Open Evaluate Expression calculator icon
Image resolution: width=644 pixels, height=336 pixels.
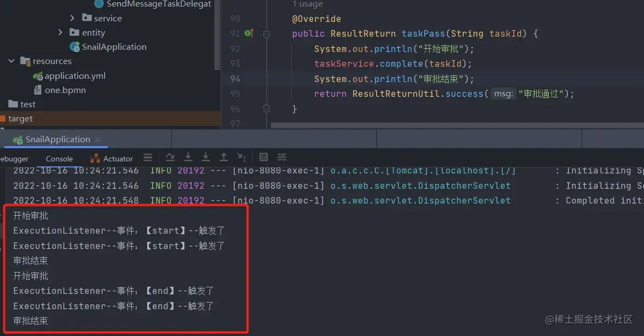(x=264, y=157)
